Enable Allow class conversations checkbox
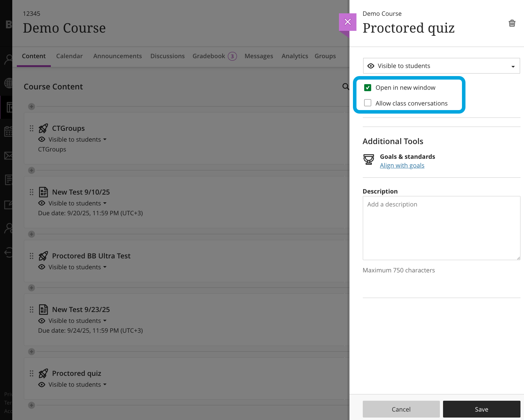 pyautogui.click(x=368, y=103)
